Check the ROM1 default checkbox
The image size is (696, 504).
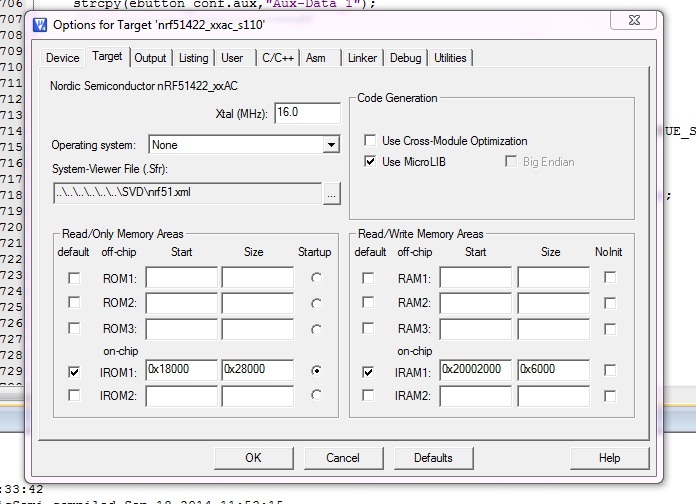tap(74, 278)
